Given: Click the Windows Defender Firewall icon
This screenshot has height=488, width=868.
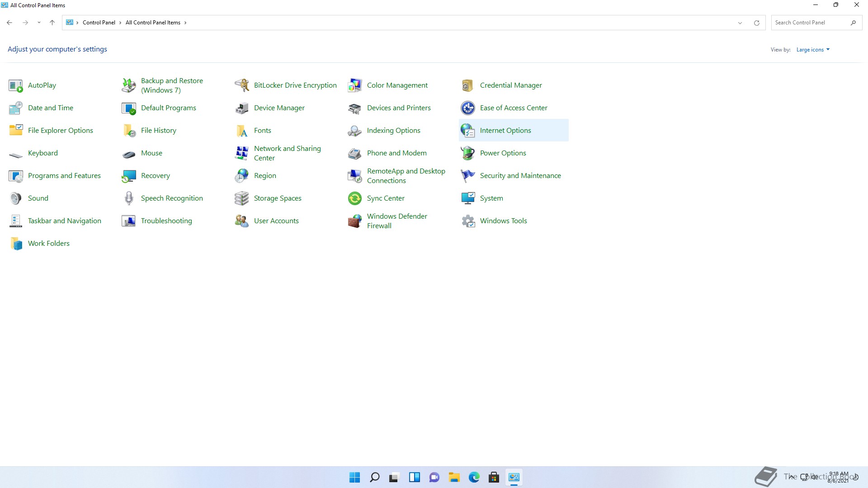Looking at the screenshot, I should 355,221.
